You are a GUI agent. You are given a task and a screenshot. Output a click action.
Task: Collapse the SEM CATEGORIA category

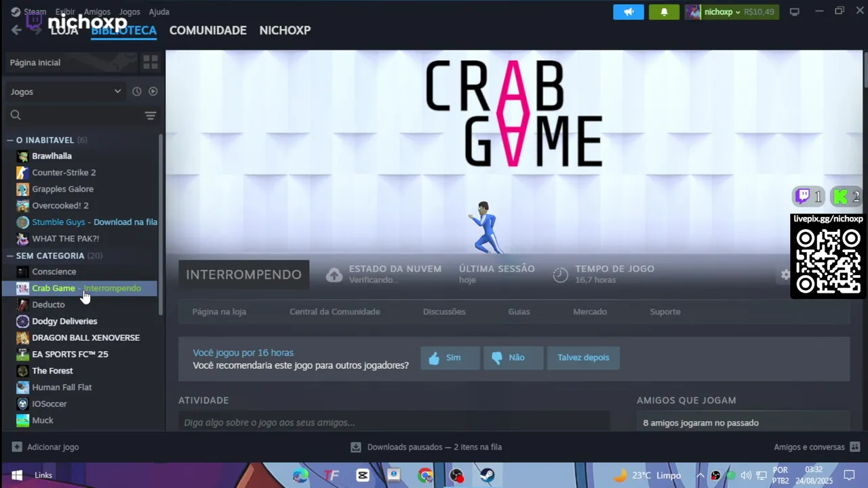10,256
